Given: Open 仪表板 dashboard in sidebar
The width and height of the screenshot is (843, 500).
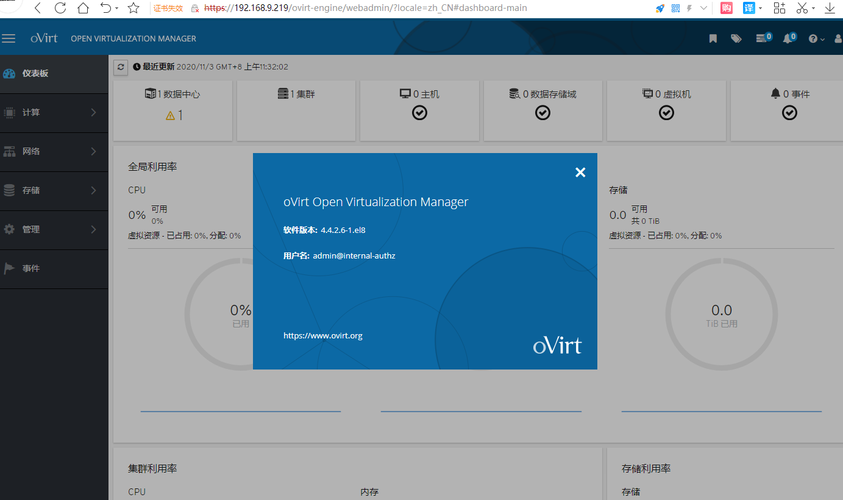Looking at the screenshot, I should pos(54,74).
